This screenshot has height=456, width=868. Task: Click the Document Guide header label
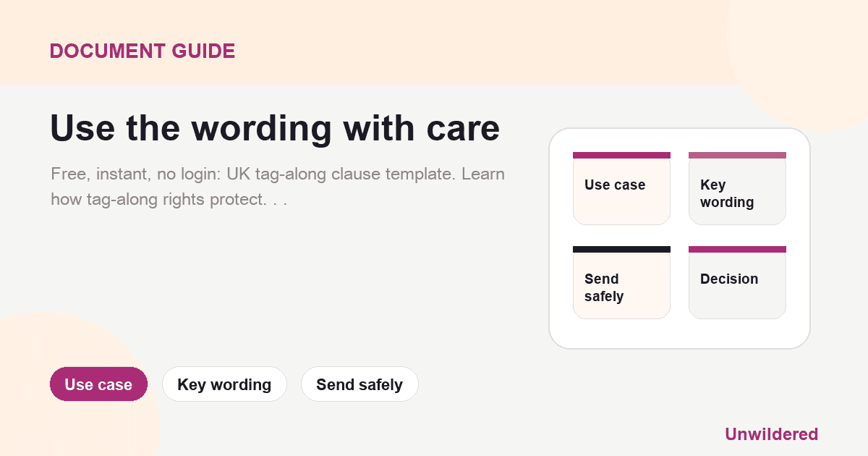(x=142, y=51)
